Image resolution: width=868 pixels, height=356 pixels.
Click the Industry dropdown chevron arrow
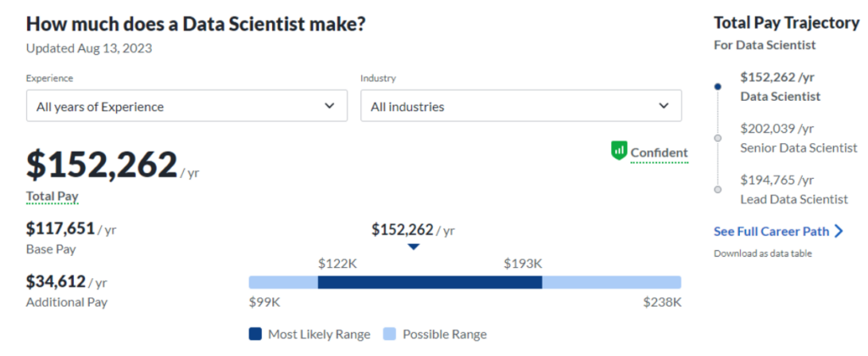point(664,107)
